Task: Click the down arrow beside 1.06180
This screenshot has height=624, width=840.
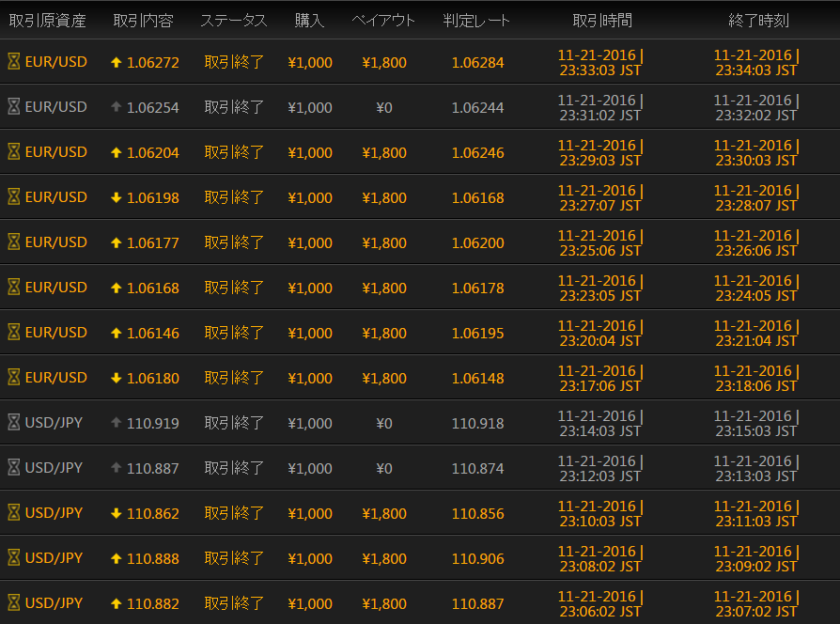Action: [116, 378]
